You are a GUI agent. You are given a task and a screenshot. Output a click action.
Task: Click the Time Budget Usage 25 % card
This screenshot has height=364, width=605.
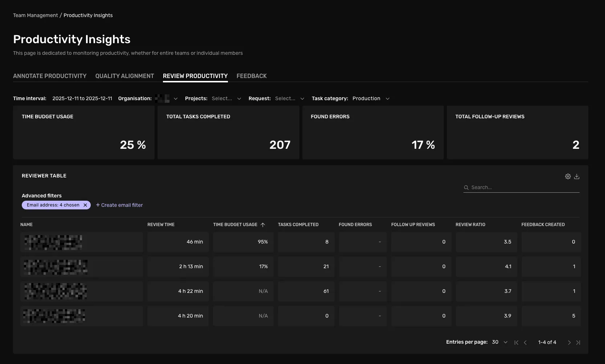[x=84, y=132]
